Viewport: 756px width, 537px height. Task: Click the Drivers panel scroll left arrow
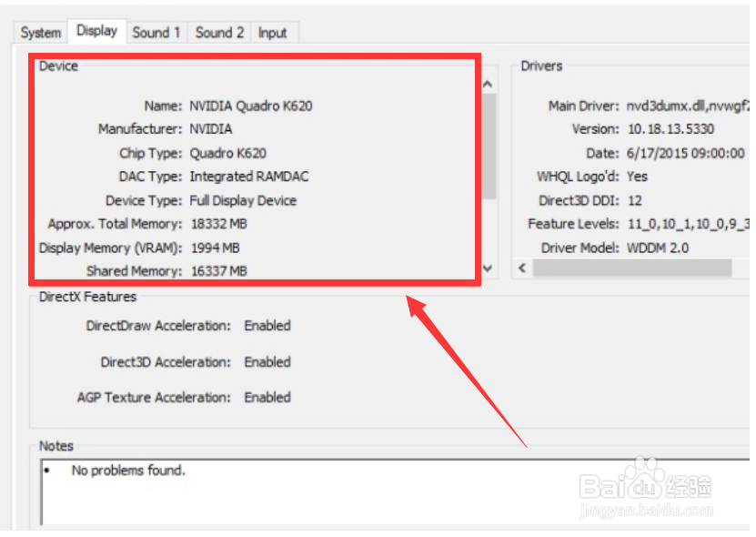point(522,268)
